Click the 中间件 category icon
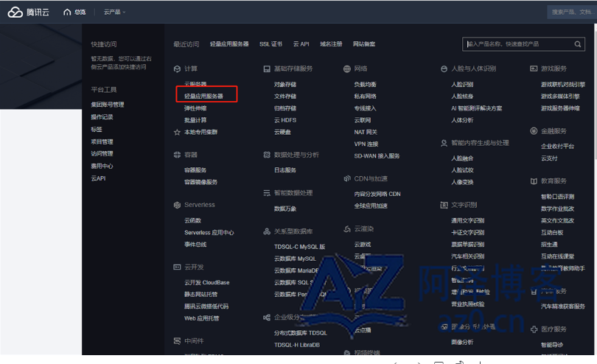 177,340
